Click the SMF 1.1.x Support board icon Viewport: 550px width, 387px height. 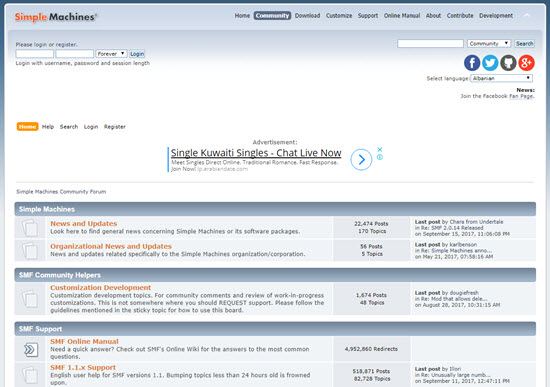[30, 375]
